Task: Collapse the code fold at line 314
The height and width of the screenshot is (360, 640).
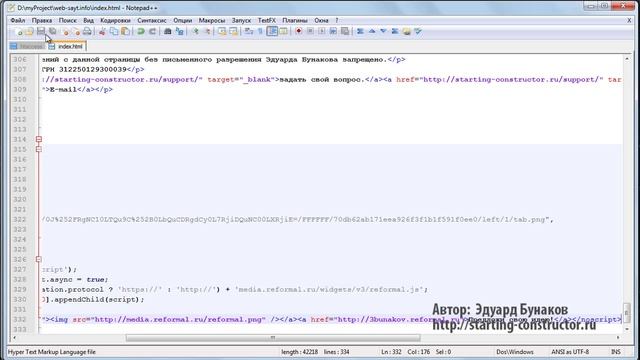Action: 39,139
